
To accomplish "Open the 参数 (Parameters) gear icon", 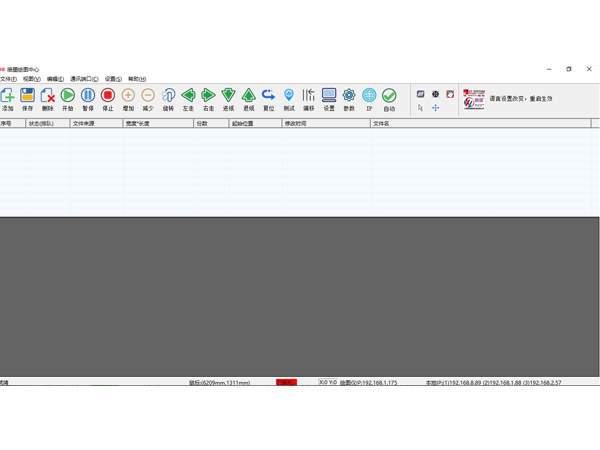I will click(x=349, y=97).
